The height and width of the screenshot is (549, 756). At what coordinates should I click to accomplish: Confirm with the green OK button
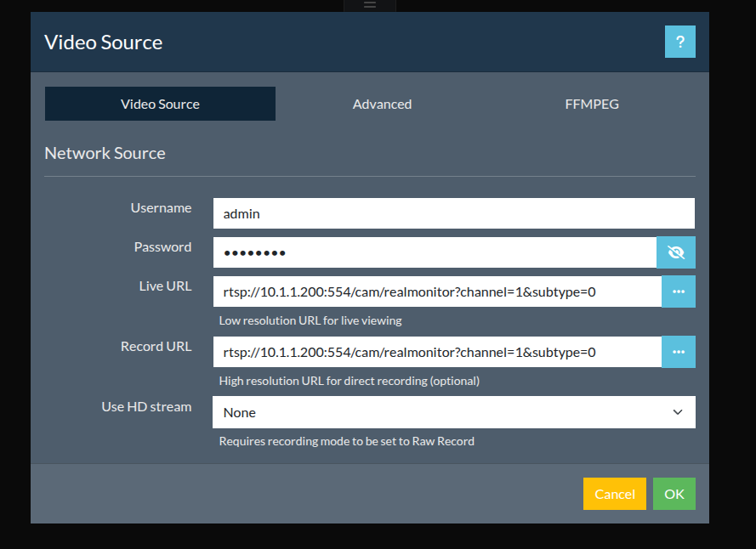click(674, 494)
